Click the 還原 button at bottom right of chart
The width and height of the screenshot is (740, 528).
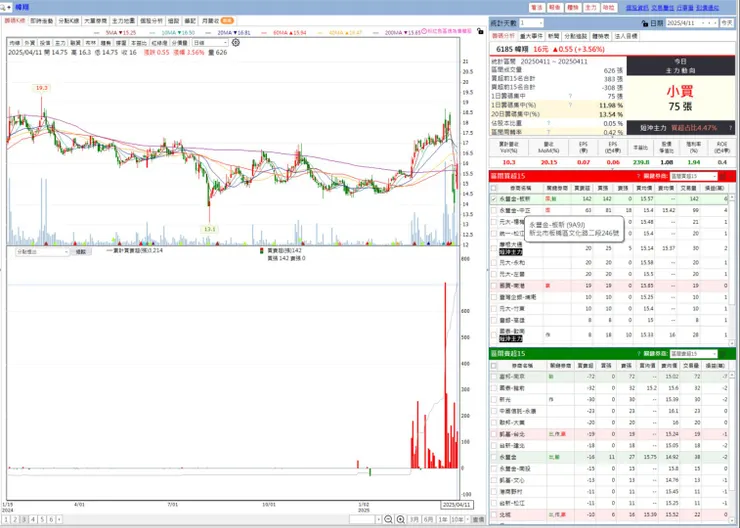pos(479,519)
